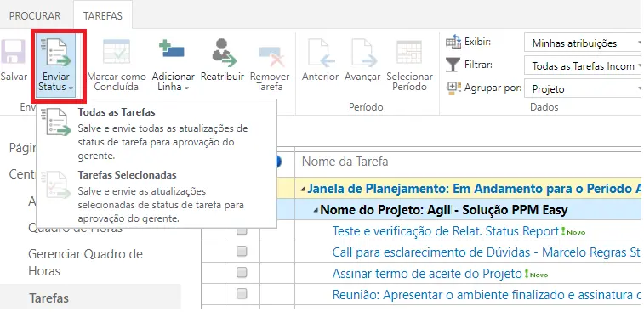Open the Agrupar por Projeto dropdown

584,88
